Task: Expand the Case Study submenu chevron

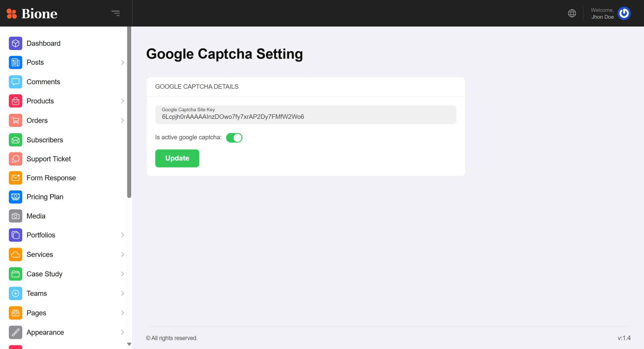Action: pyautogui.click(x=122, y=274)
